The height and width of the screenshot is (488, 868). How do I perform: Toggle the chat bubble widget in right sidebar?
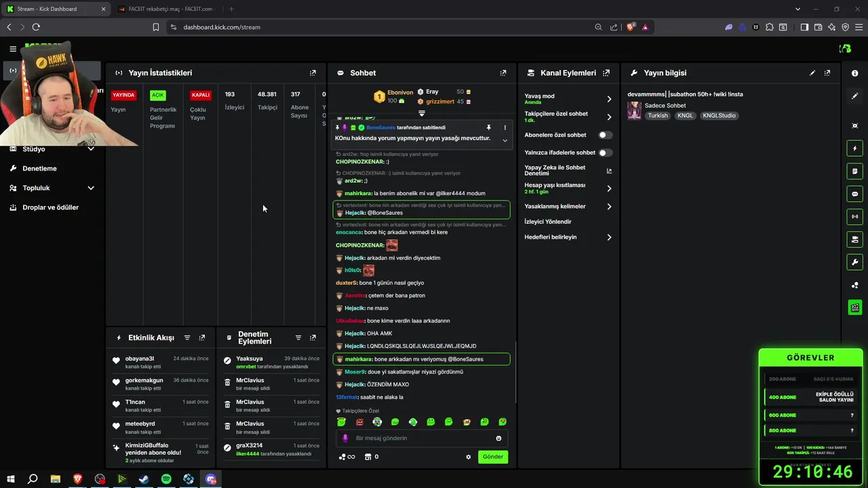(x=855, y=194)
